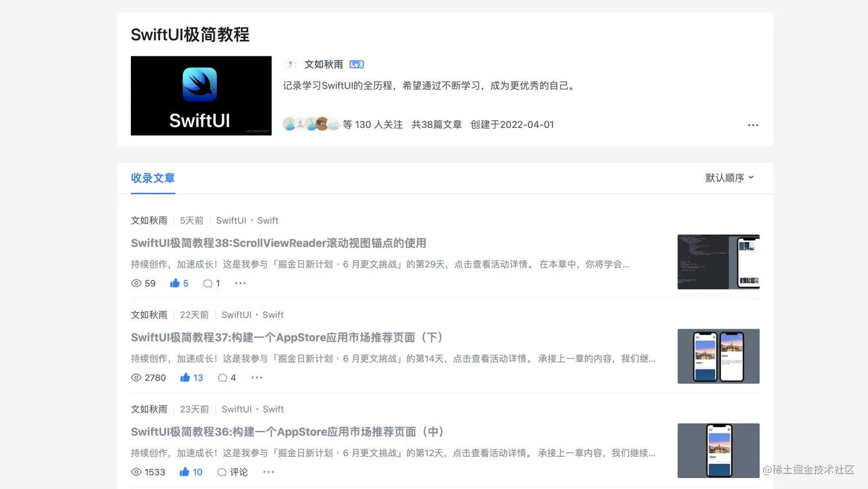Open article SwiftUI极简教程37 AppStore(下) title
Image resolution: width=868 pixels, height=489 pixels.
289,337
